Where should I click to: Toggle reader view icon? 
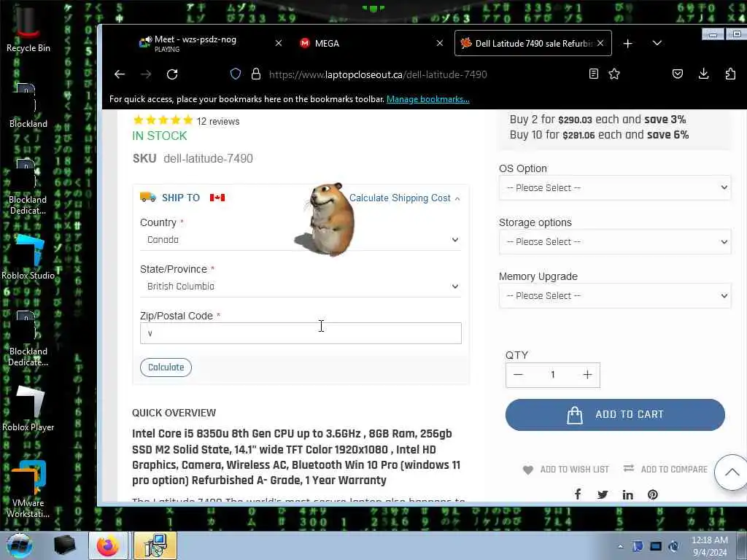pyautogui.click(x=594, y=74)
